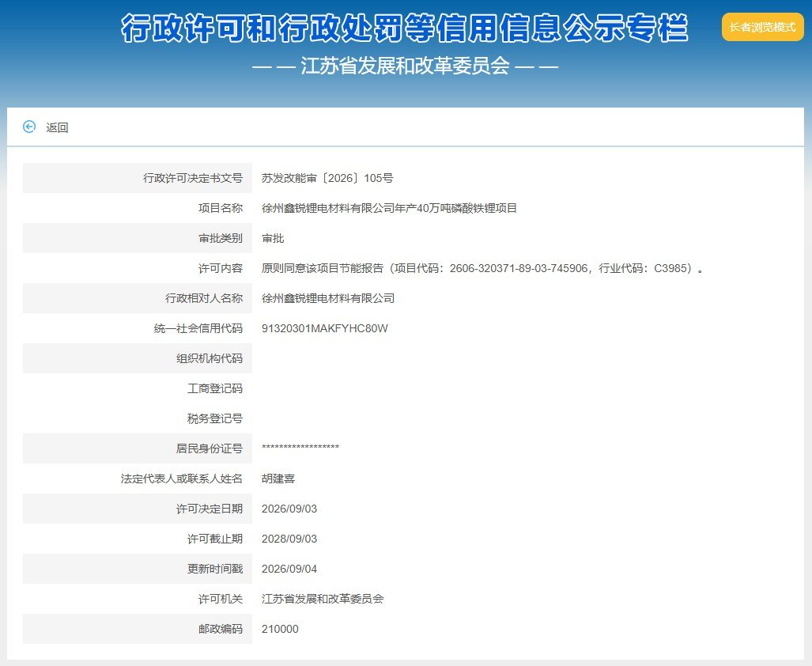Image resolution: width=812 pixels, height=666 pixels.
Task: Click the 返回 link text
Action: (57, 127)
